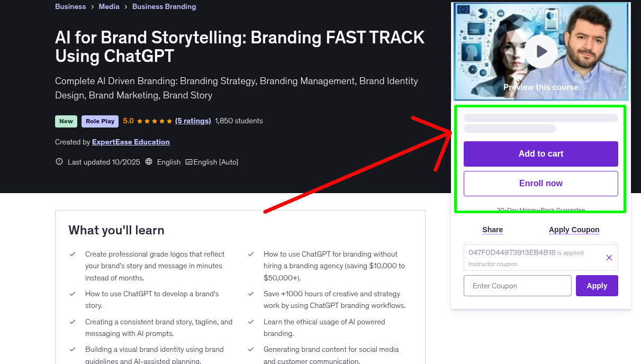Viewport: 641px width, 364px height.
Task: Navigate to the Business breadcrumb
Action: point(70,6)
